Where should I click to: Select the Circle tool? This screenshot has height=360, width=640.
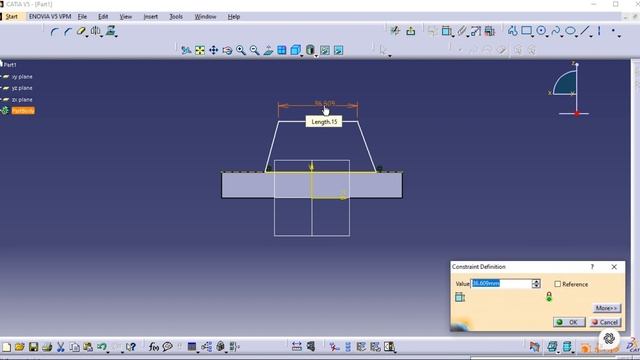(x=541, y=31)
